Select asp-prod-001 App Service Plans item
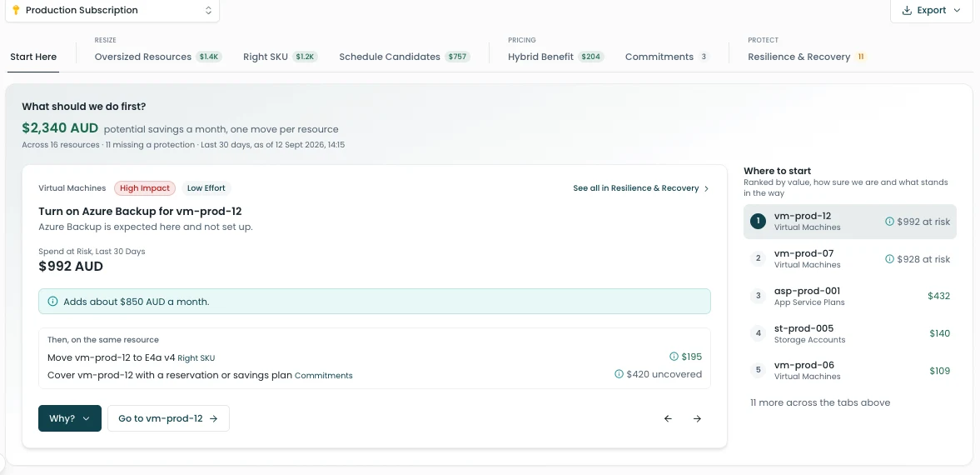This screenshot has height=475, width=980. pyautogui.click(x=850, y=296)
